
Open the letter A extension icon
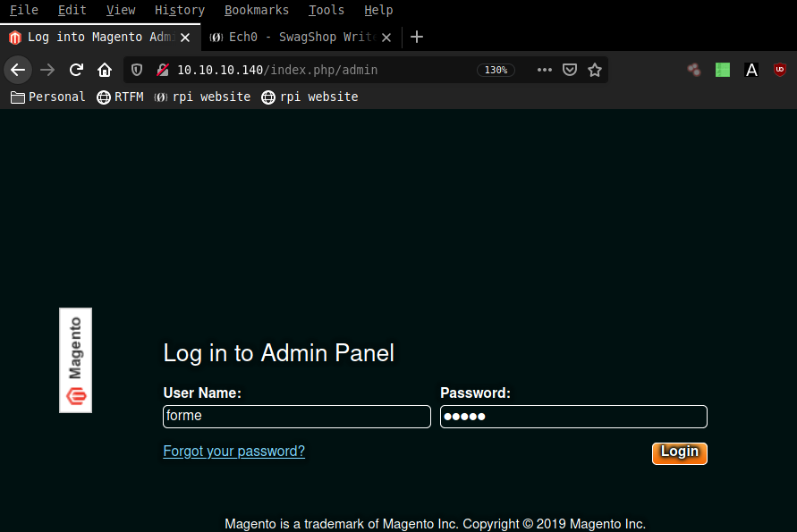tap(751, 70)
